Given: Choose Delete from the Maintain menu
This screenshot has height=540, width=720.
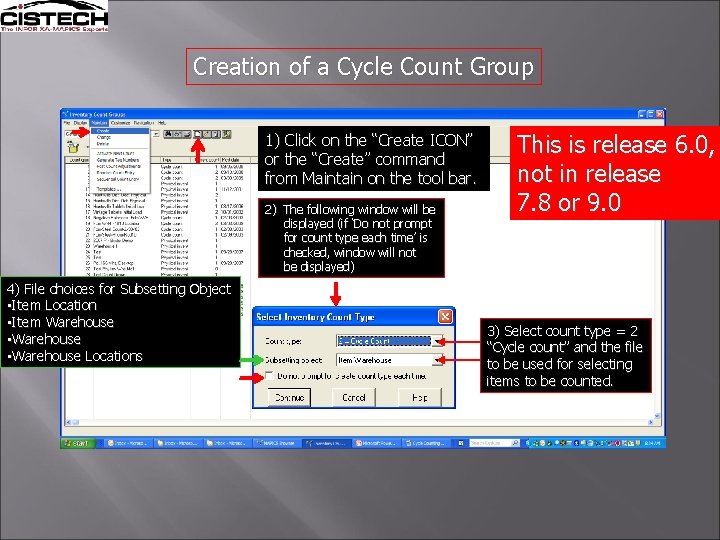Looking at the screenshot, I should point(120,144).
